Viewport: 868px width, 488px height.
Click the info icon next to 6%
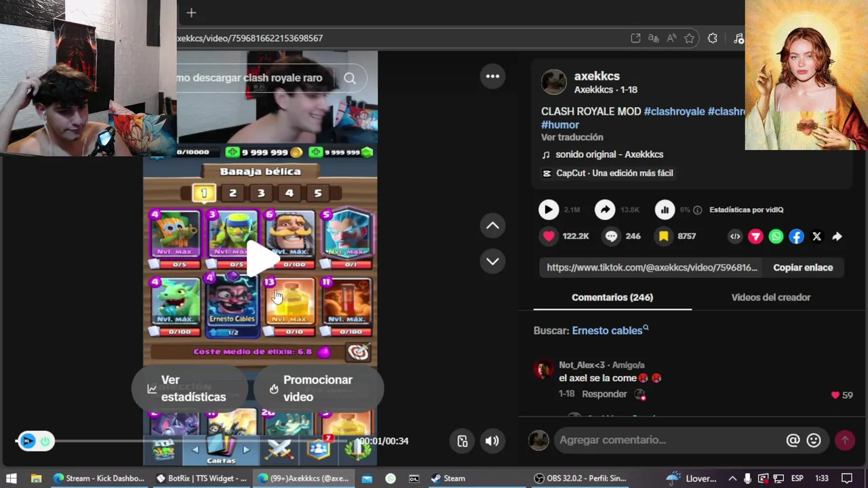[x=697, y=210]
